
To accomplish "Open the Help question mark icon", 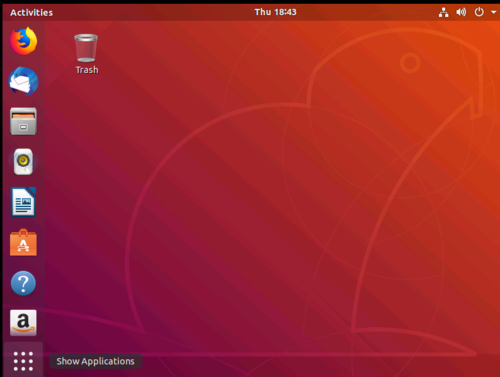I will pyautogui.click(x=23, y=283).
